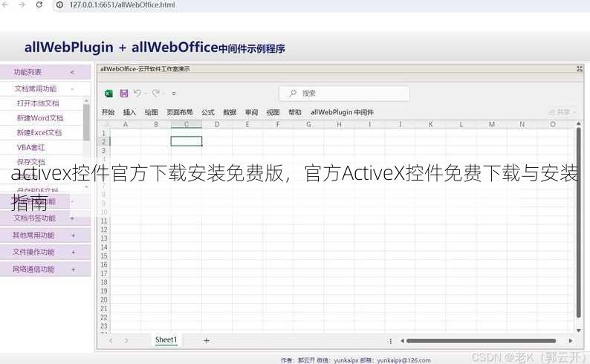Click the selected cell C2
Screen dimensions: 590x364
[187, 141]
